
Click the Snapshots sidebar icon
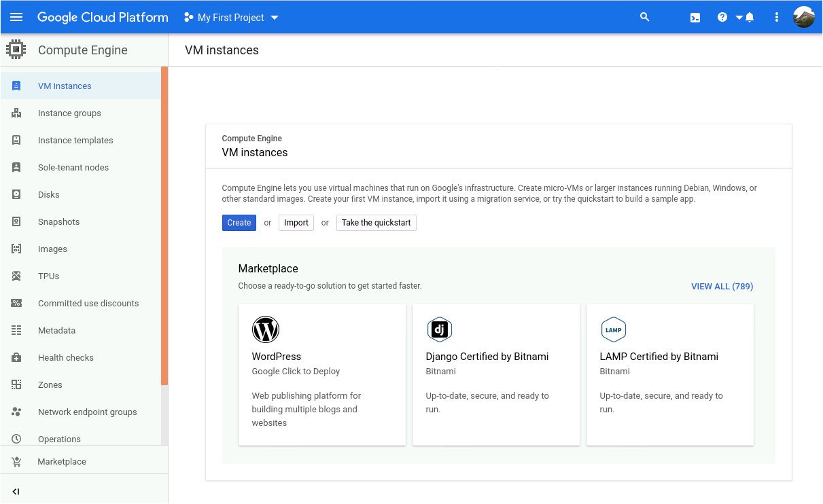(x=16, y=221)
